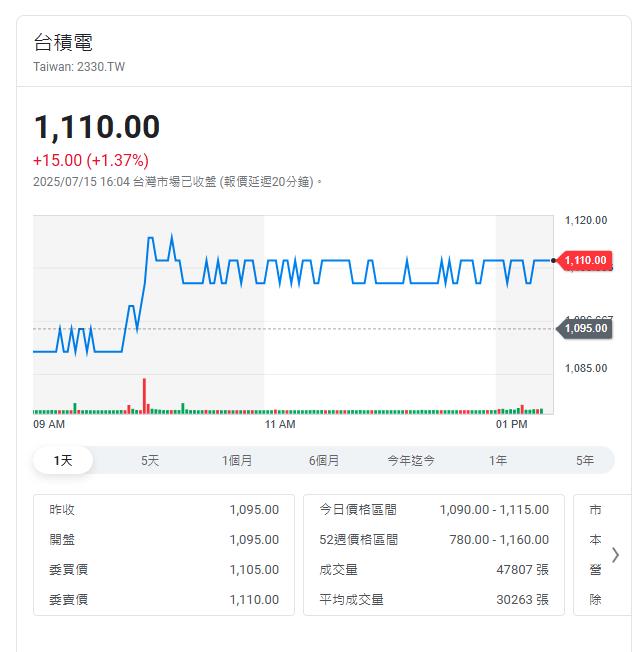Switch chart to 6個月 range

tap(324, 460)
